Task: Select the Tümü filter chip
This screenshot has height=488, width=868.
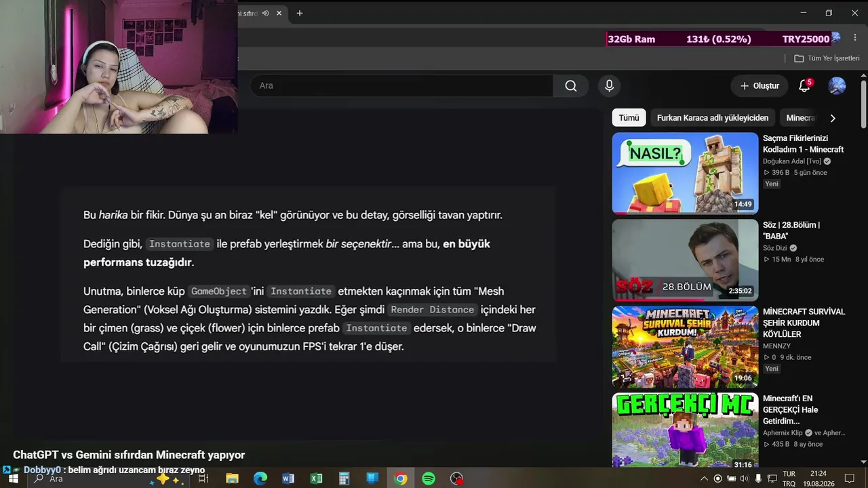Action: [x=629, y=118]
